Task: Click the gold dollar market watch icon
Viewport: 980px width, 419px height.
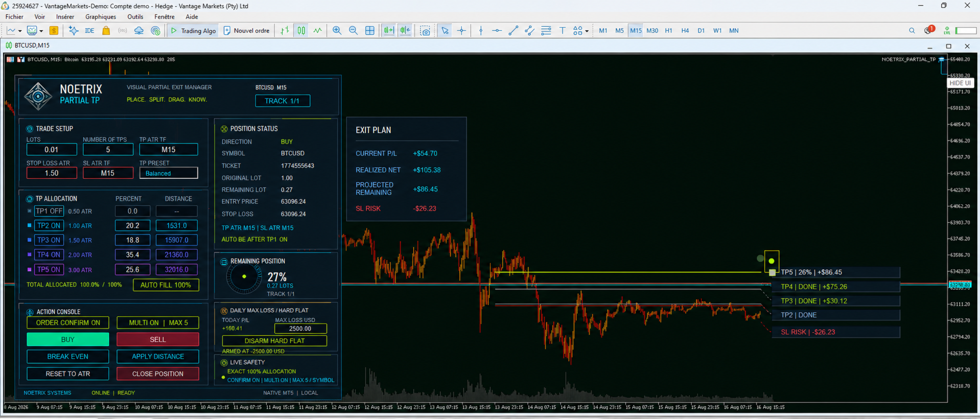Action: point(54,31)
